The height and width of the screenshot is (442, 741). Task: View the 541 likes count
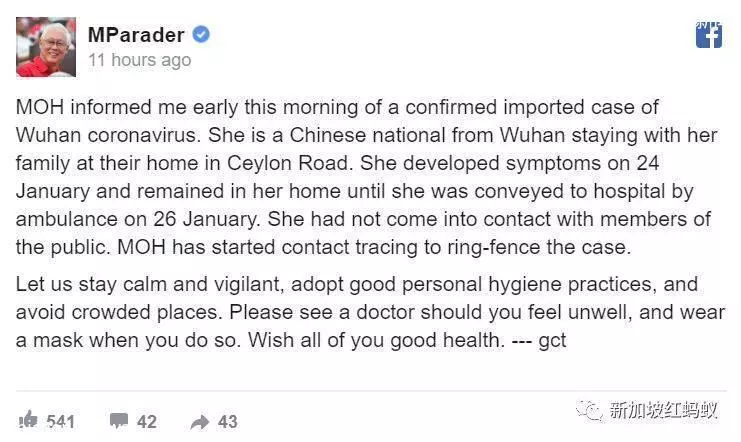60,421
